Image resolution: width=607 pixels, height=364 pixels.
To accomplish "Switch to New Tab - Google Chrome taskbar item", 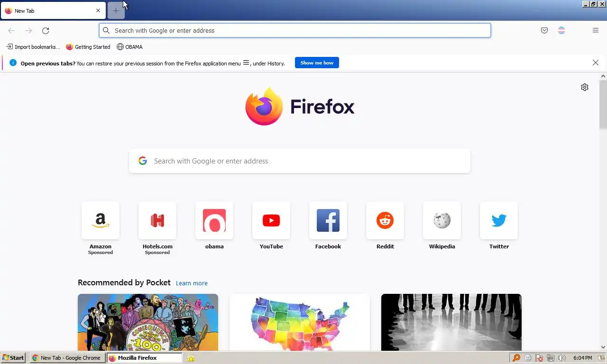I will pos(68,358).
